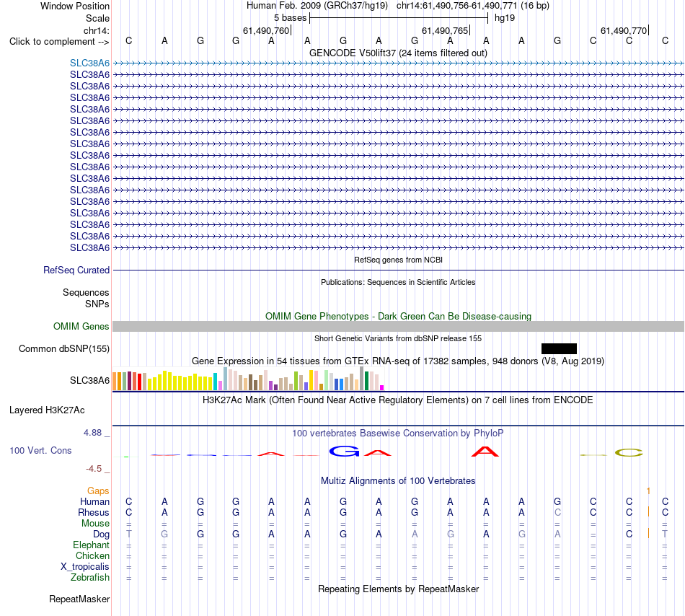Click the "Click to complement -->" label
This screenshot has width=685, height=616.
59,42
